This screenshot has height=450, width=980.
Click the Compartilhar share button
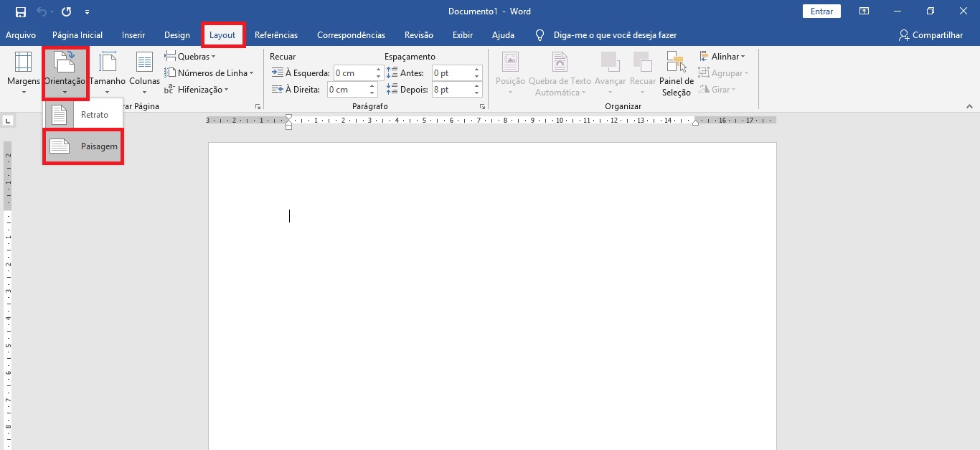pos(930,35)
